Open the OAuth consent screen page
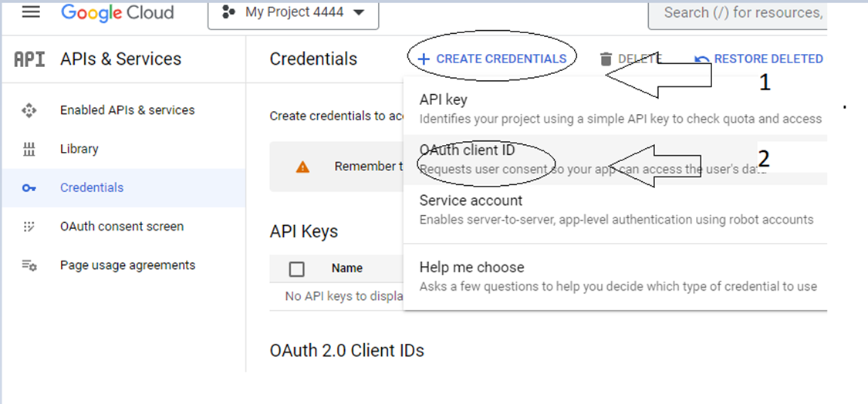 122,227
